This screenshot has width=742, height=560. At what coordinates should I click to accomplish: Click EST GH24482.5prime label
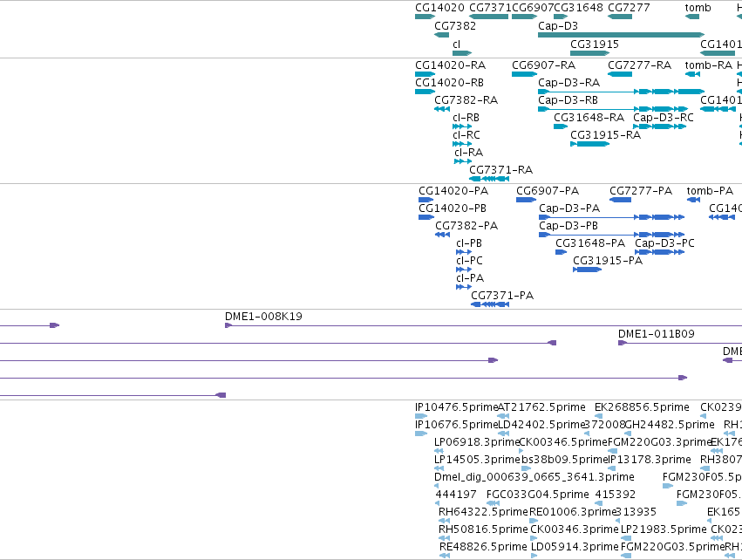tap(669, 425)
